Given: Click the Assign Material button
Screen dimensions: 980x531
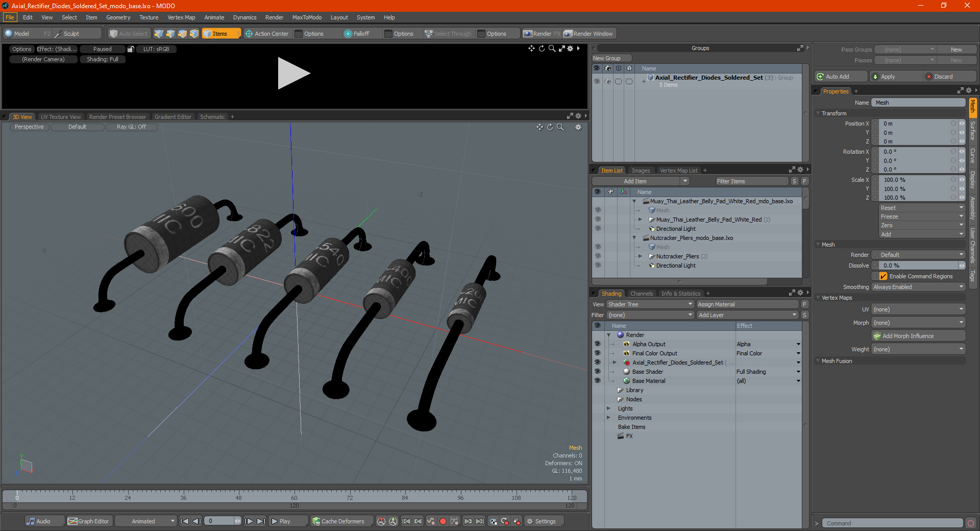Looking at the screenshot, I should click(747, 304).
